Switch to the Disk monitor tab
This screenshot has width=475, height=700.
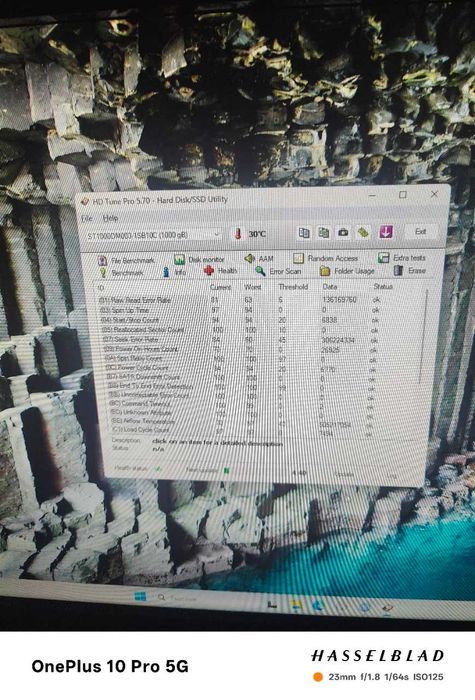click(x=199, y=259)
